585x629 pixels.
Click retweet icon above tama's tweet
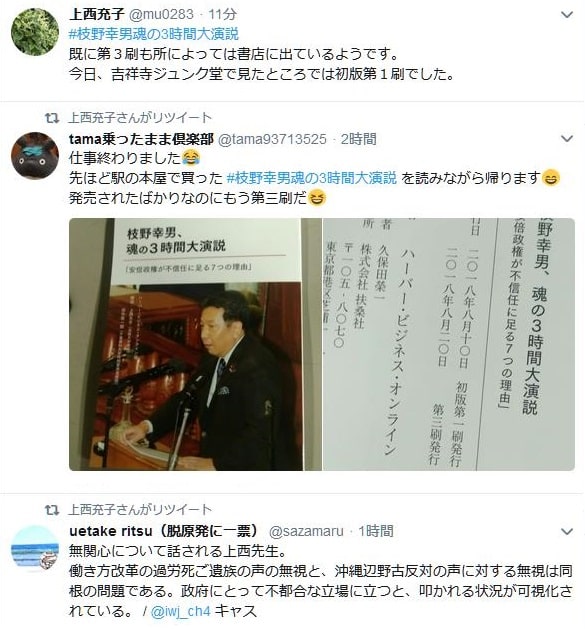coord(52,118)
